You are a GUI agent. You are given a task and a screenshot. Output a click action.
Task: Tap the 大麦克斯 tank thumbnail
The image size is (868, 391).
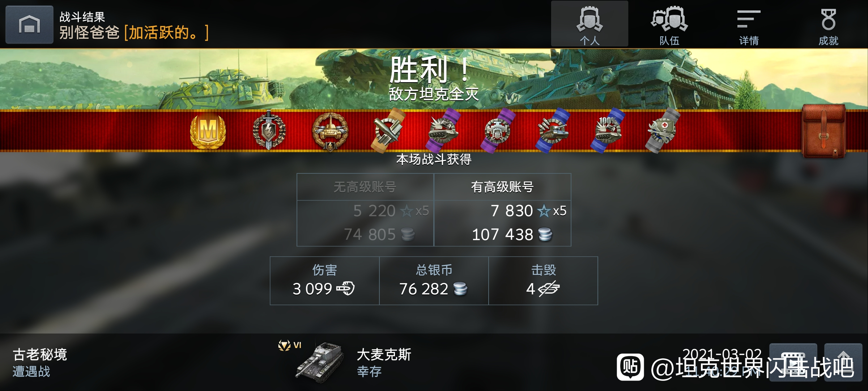[x=320, y=362]
